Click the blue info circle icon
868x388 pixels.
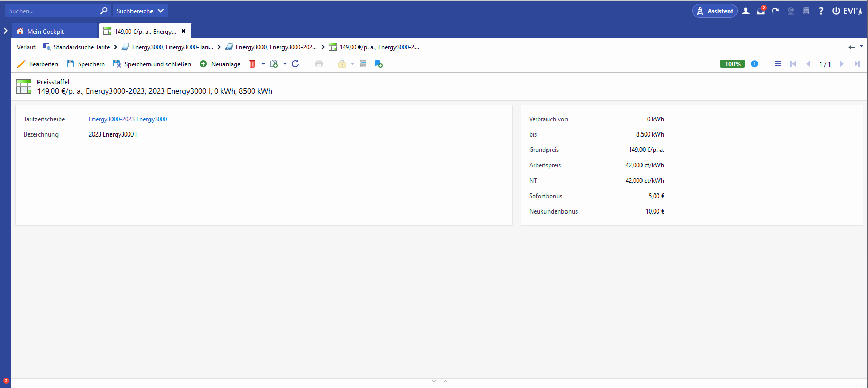pyautogui.click(x=754, y=64)
